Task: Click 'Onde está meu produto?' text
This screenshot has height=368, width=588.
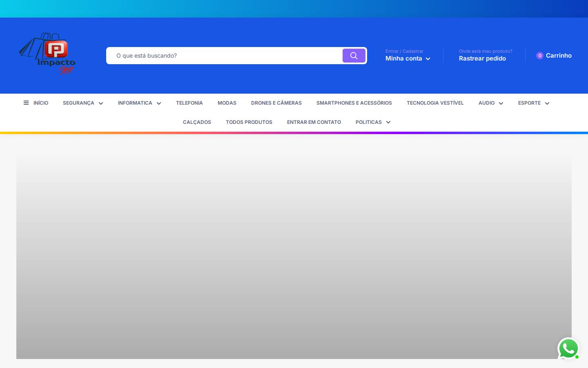Action: 486,51
